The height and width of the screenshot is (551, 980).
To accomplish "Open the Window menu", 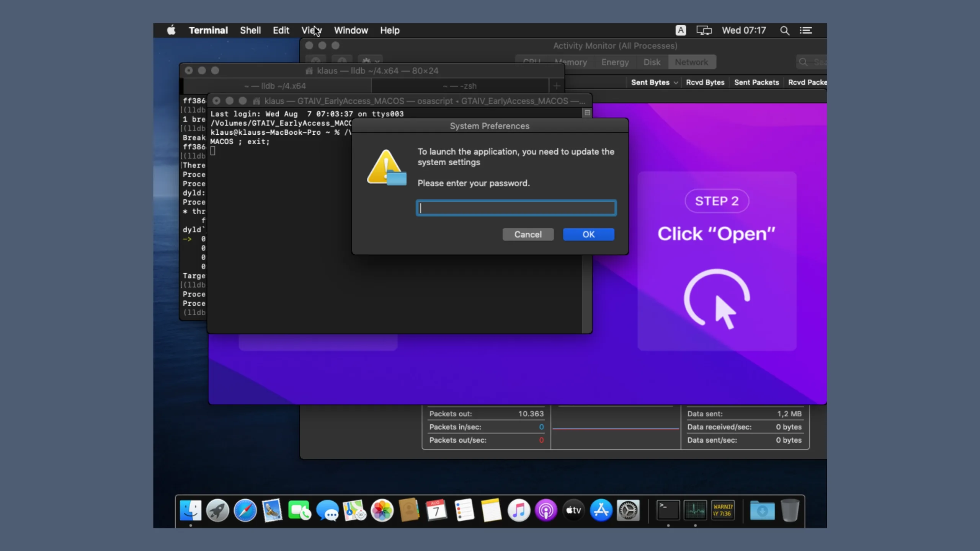I will (x=351, y=30).
